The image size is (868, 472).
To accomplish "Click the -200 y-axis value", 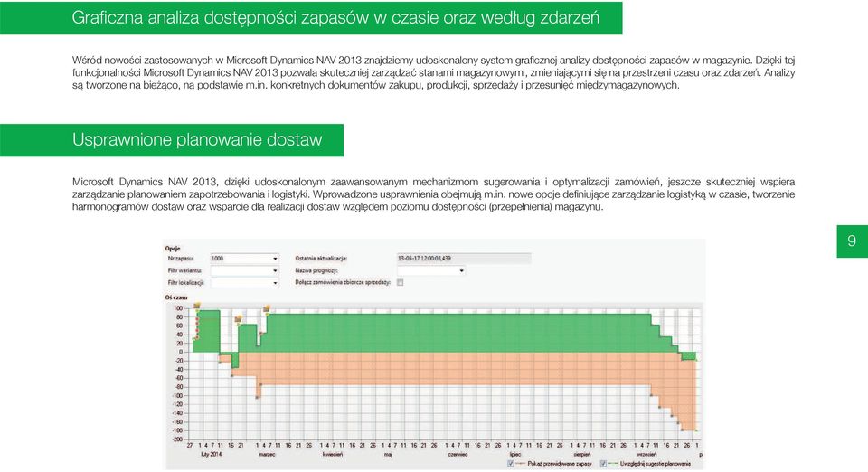I will click(177, 439).
